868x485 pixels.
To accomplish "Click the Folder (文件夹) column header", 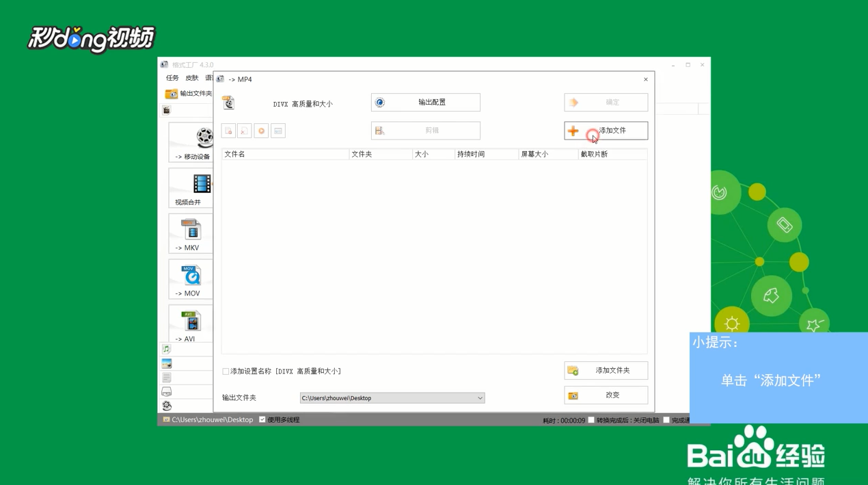I will click(381, 155).
